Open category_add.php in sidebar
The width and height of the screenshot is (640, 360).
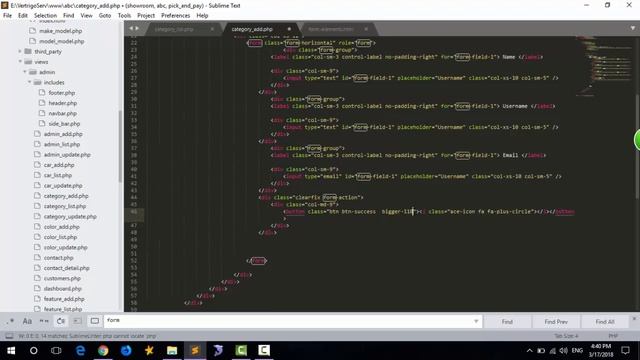pos(66,196)
